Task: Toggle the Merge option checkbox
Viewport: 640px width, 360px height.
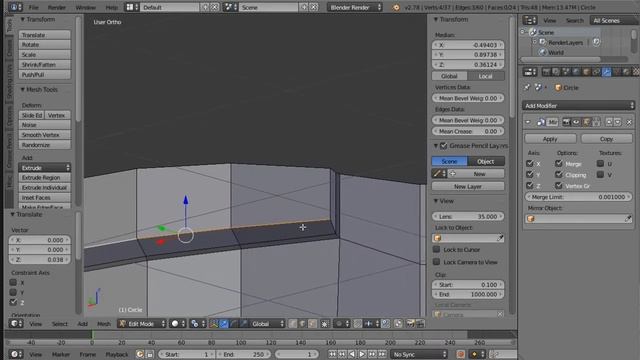Action: pos(559,163)
